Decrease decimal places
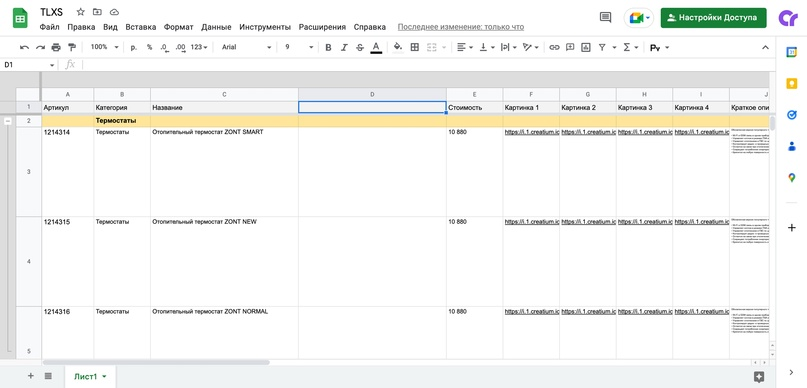This screenshot has height=388, width=807. point(164,47)
